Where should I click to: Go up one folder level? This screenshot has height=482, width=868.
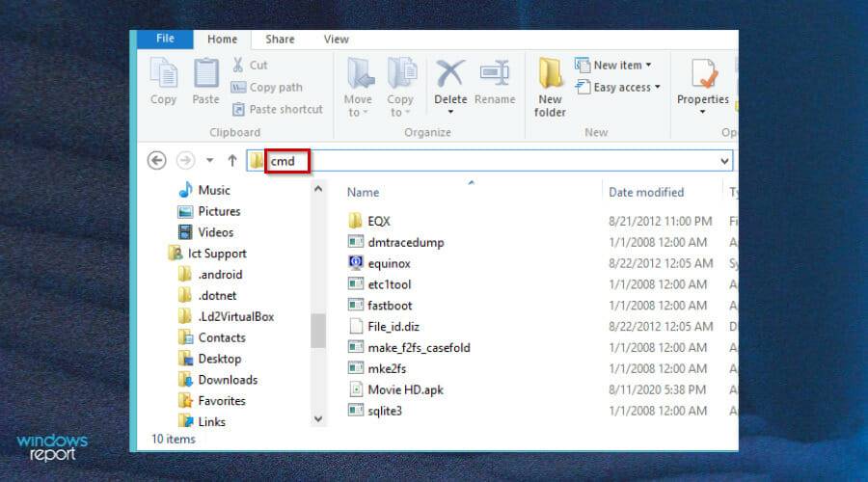(x=231, y=161)
